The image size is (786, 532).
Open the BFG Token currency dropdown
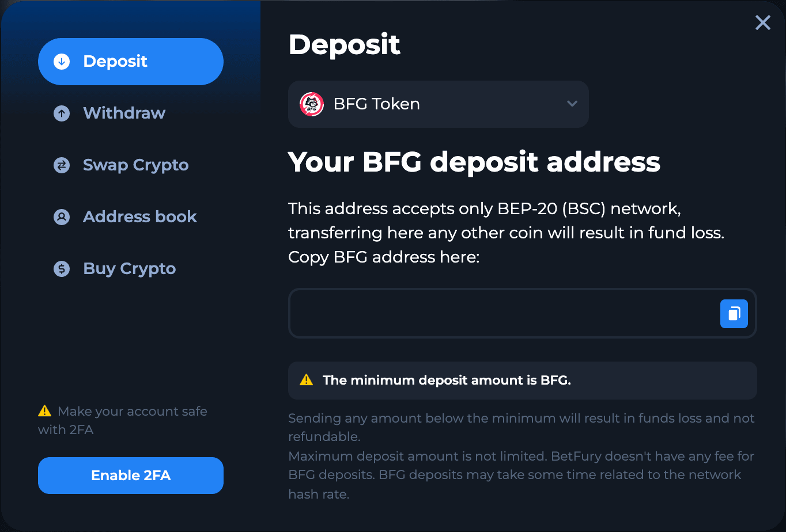point(438,104)
